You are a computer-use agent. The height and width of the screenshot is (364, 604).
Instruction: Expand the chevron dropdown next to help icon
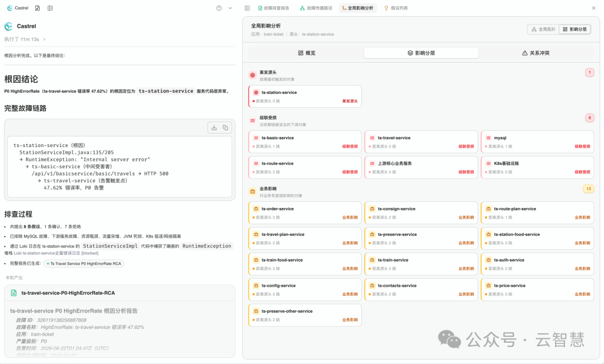point(230,8)
